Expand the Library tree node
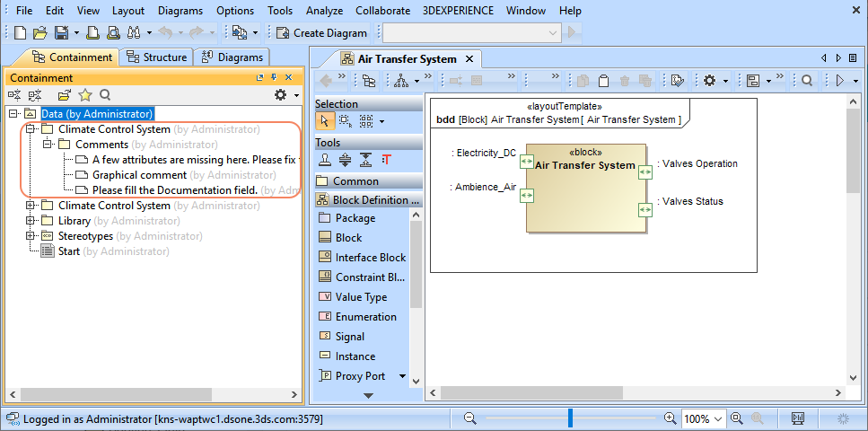Viewport: 868px width, 431px height. tap(31, 221)
